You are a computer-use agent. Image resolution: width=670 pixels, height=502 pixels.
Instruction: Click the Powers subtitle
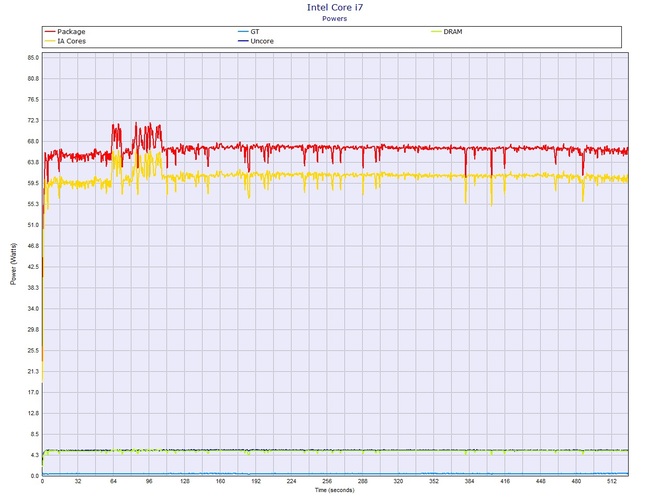coord(335,19)
